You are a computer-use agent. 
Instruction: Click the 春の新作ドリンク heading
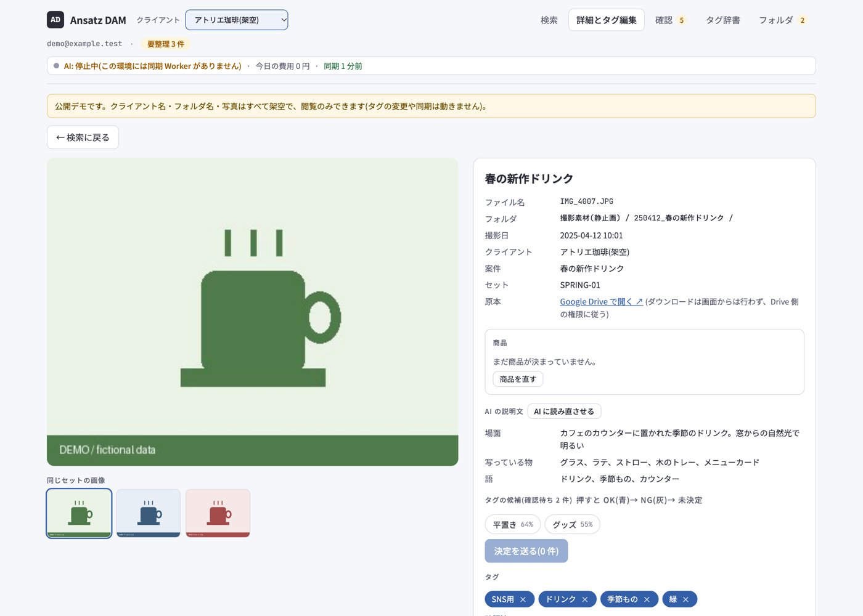(529, 179)
